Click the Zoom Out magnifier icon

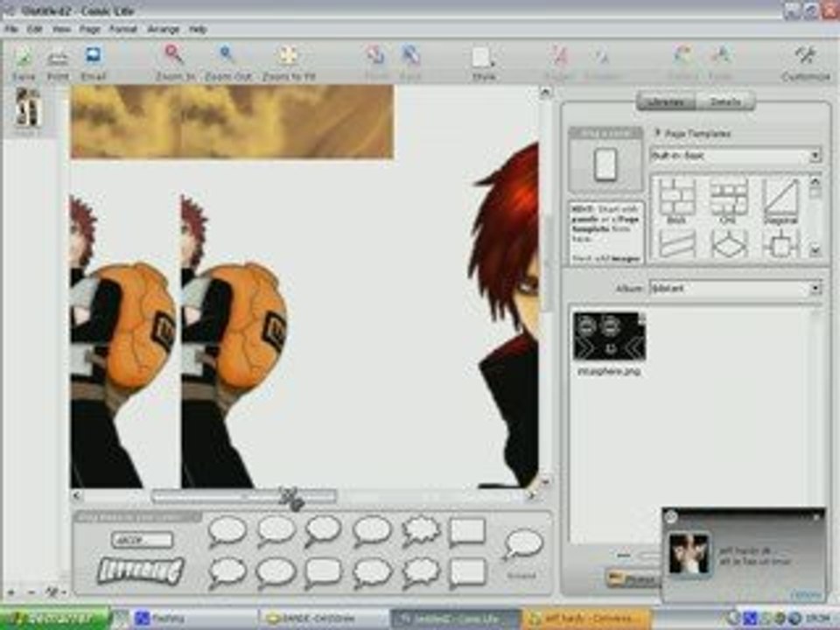coord(227,56)
